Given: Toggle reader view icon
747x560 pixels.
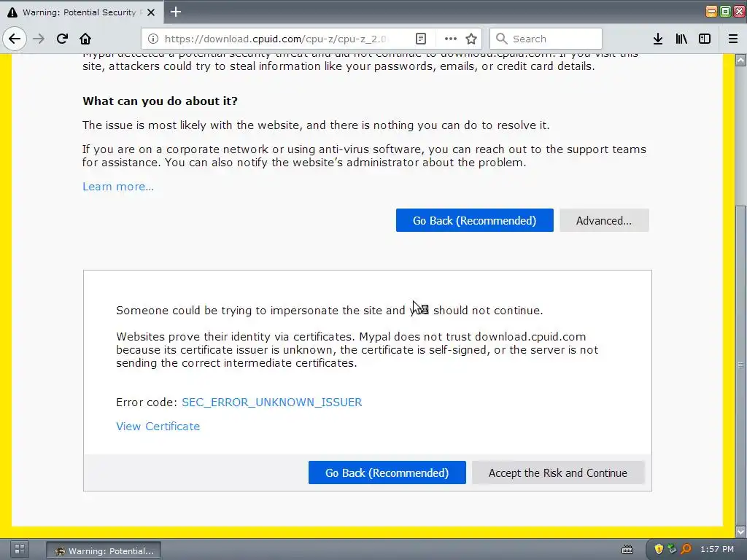Looking at the screenshot, I should tap(421, 39).
